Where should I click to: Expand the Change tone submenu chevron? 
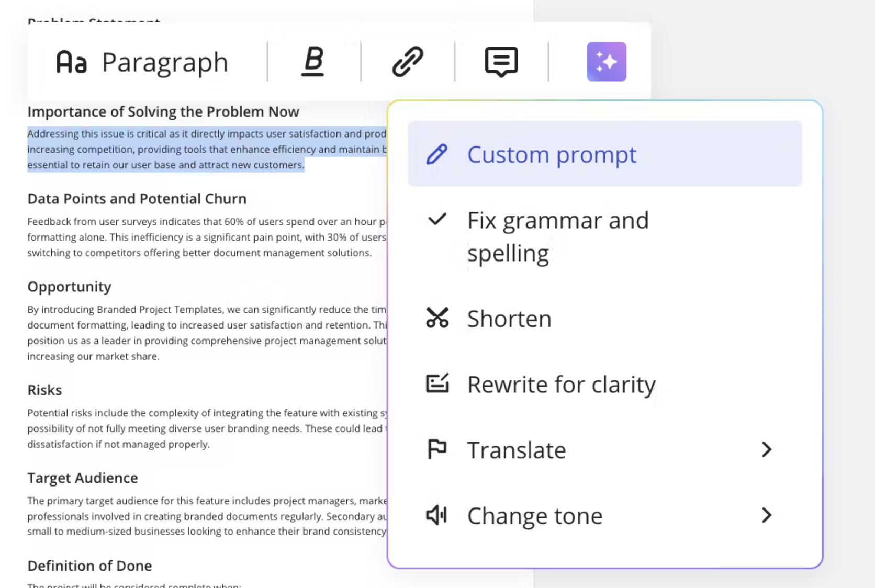pos(766,515)
